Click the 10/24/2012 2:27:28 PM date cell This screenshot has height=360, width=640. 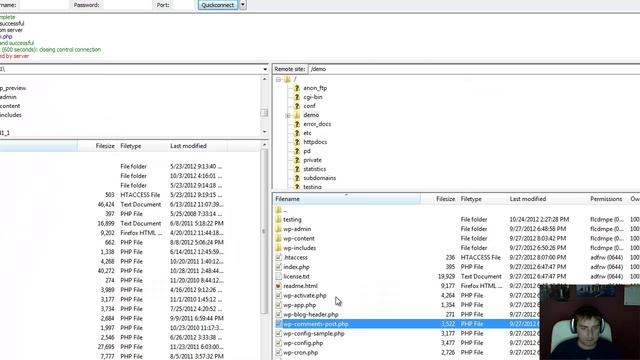(x=539, y=220)
